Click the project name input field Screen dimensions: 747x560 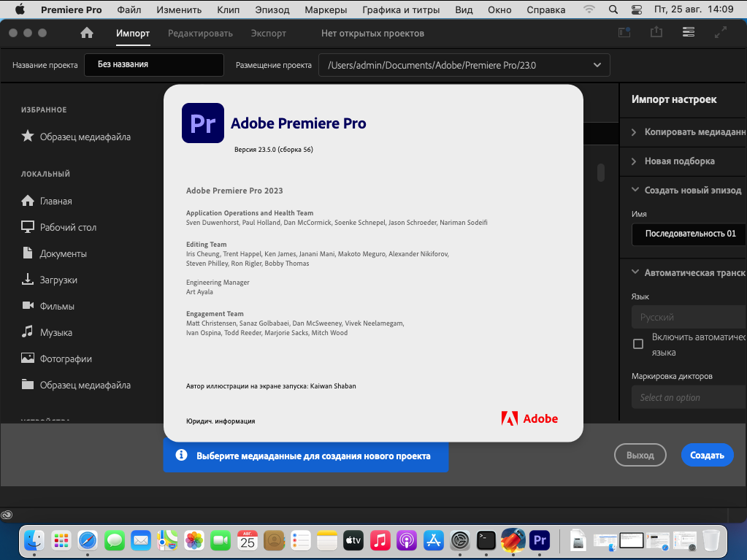click(x=154, y=64)
